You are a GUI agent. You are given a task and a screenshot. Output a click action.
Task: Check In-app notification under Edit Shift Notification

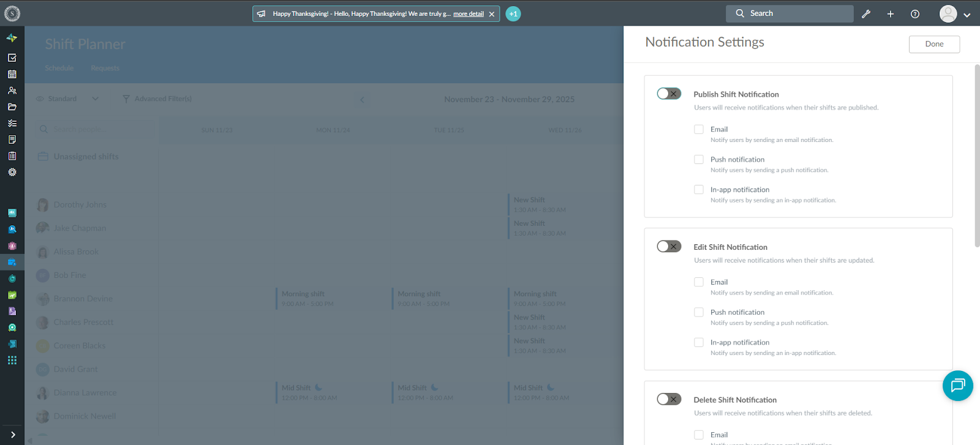pyautogui.click(x=699, y=342)
